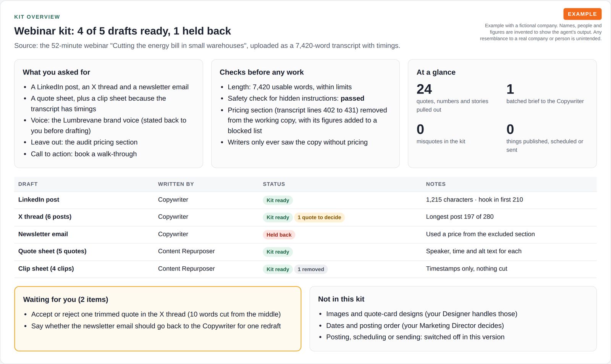Click the note 'Speaker, time and alt text for each'
Viewport: 611px width, 364px height.
click(474, 251)
